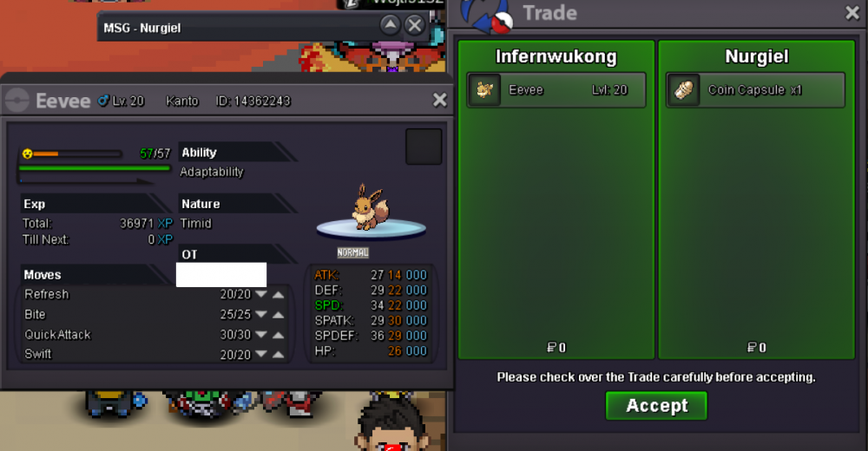Click the Coin Capsule item icon

pos(684,90)
